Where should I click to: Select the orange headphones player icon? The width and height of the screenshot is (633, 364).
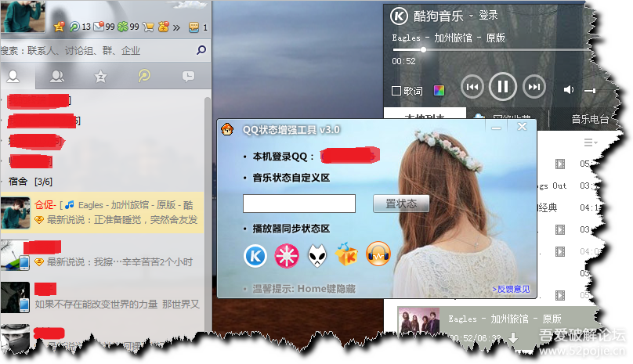[x=378, y=254]
